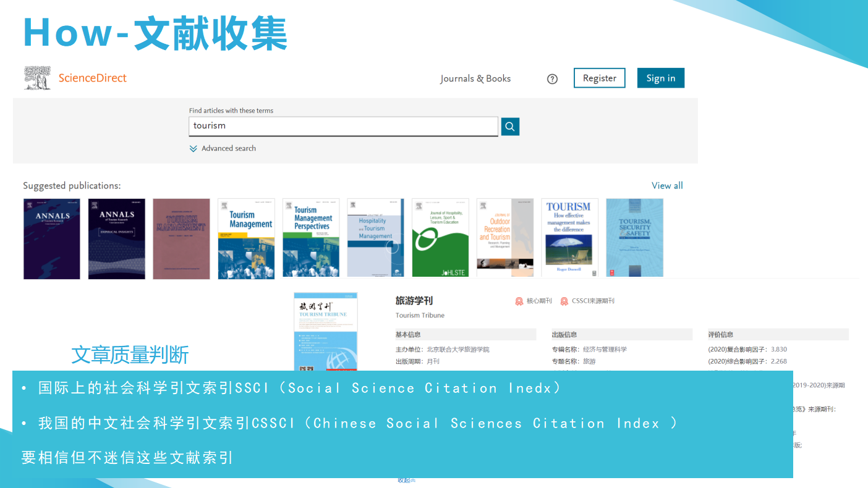Viewport: 868px width, 488px height.
Task: Click the 专题名称 旅游 text
Action: (574, 361)
